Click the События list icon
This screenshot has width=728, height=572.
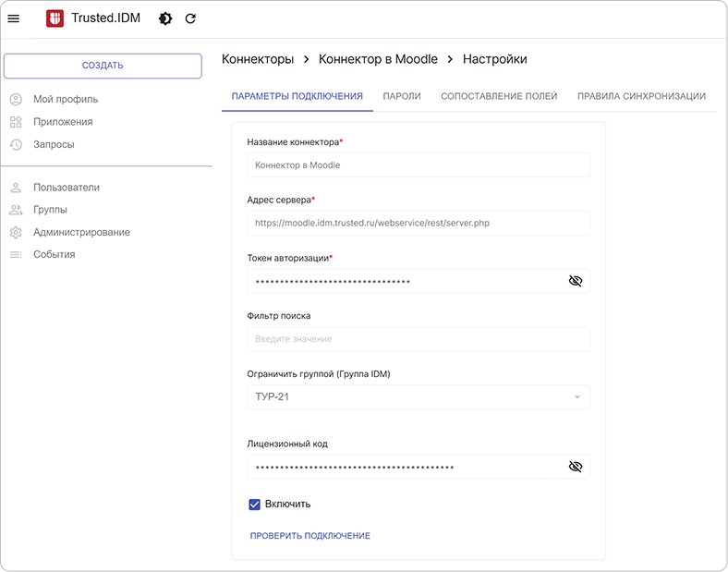pos(16,254)
